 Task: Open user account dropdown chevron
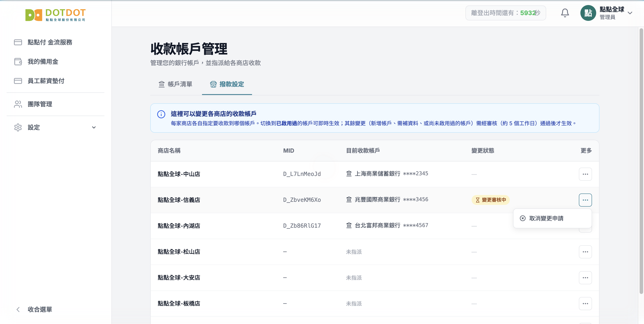point(630,13)
